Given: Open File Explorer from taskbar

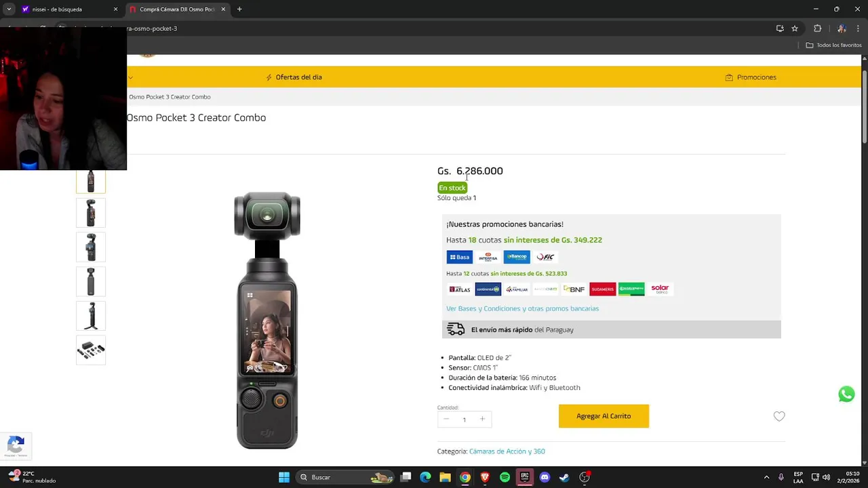Looking at the screenshot, I should tap(446, 477).
